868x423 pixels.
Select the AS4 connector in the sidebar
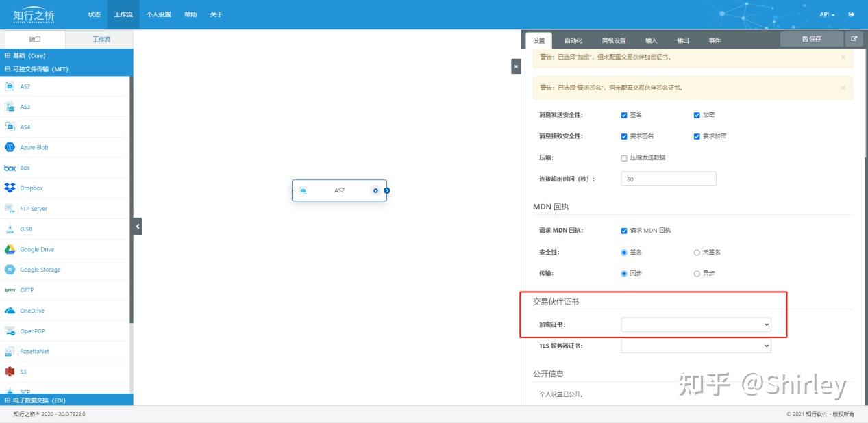25,127
